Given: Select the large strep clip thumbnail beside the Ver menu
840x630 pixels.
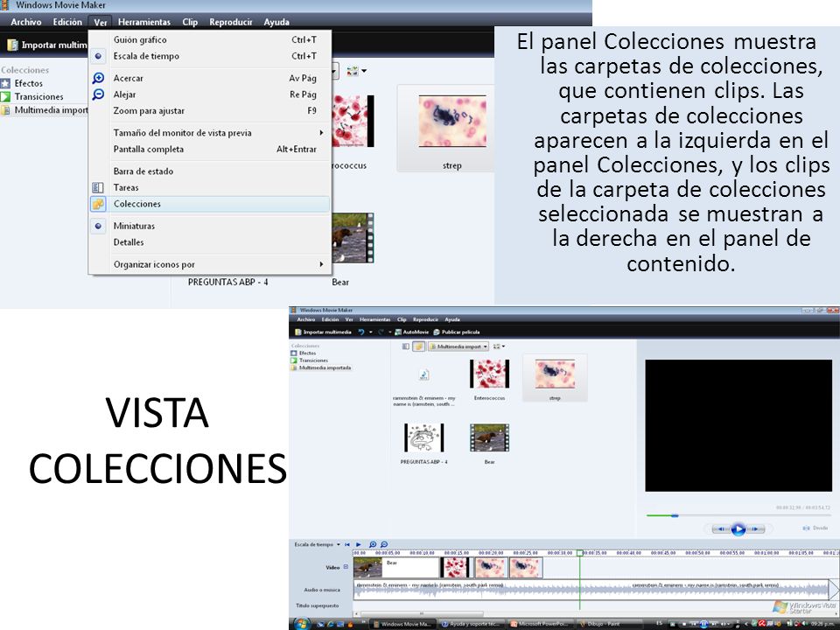Looking at the screenshot, I should click(x=452, y=122).
